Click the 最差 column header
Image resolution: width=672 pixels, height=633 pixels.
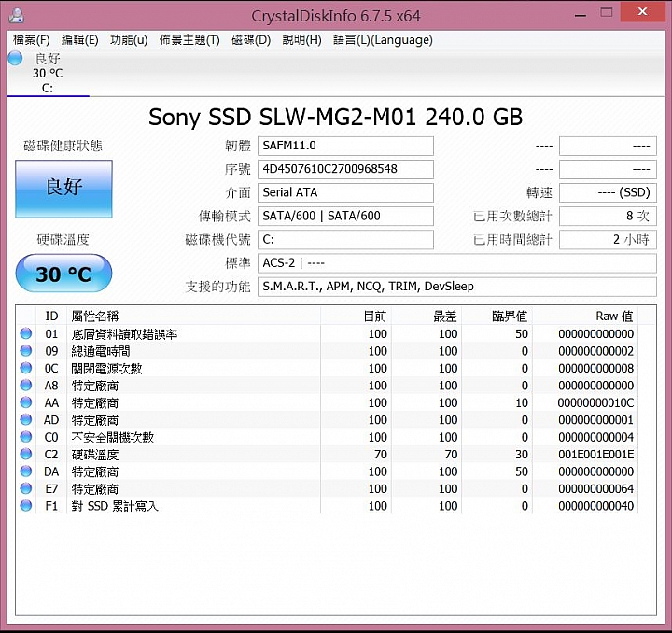tap(427, 316)
